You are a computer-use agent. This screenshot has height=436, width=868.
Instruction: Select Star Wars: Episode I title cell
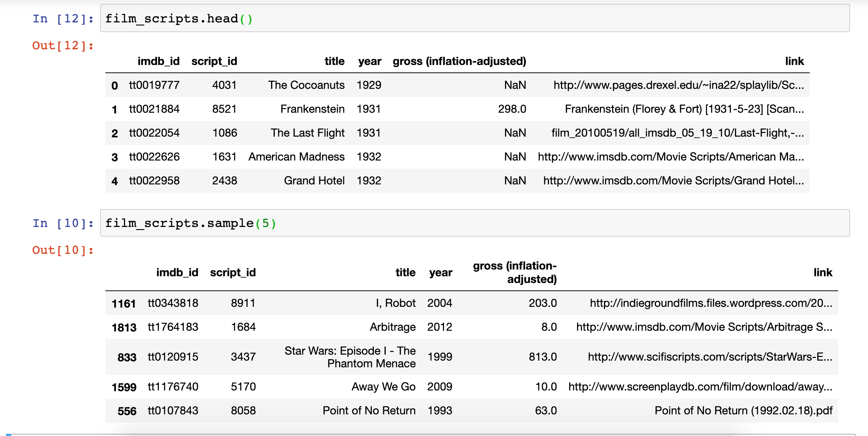[x=350, y=357]
